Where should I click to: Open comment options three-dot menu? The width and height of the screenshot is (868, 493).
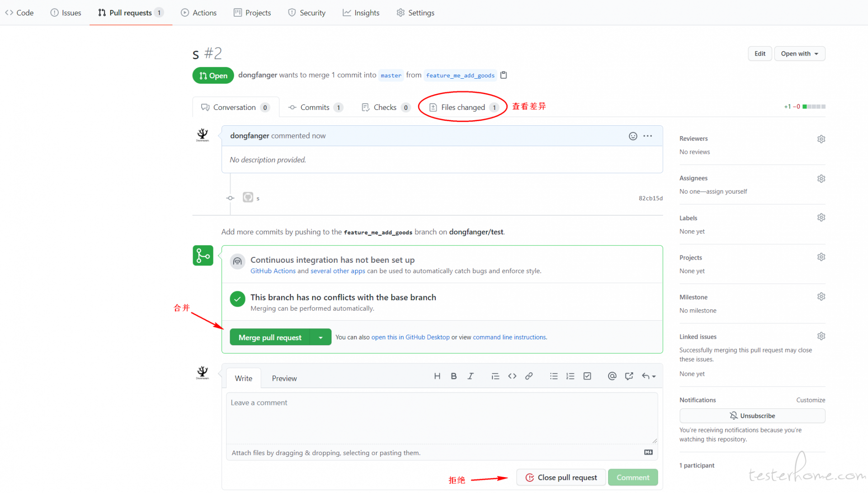pyautogui.click(x=648, y=136)
